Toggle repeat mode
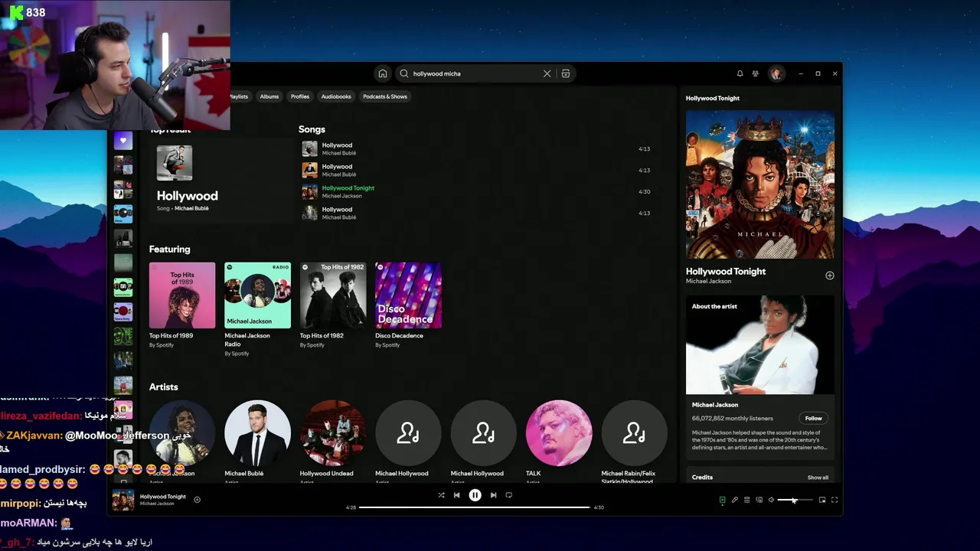The image size is (980, 551). (508, 495)
